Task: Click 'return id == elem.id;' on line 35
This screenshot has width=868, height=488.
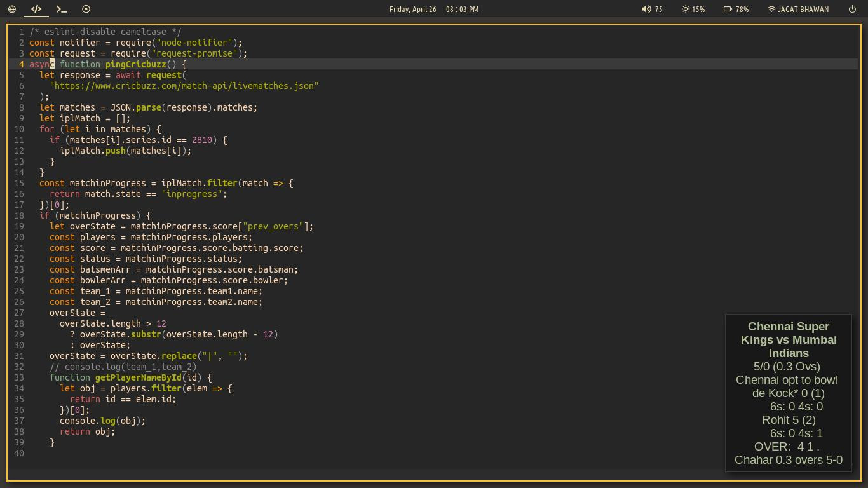Action: tap(123, 399)
